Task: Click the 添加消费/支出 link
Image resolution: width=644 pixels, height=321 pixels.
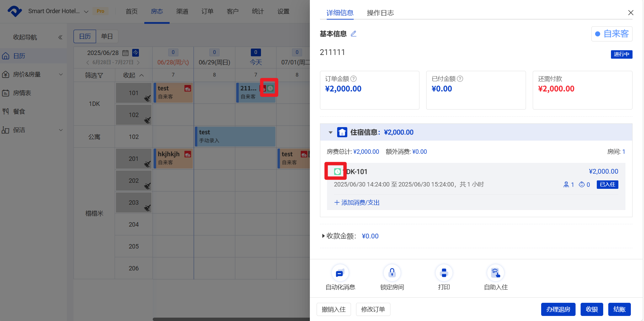Action: (x=357, y=203)
